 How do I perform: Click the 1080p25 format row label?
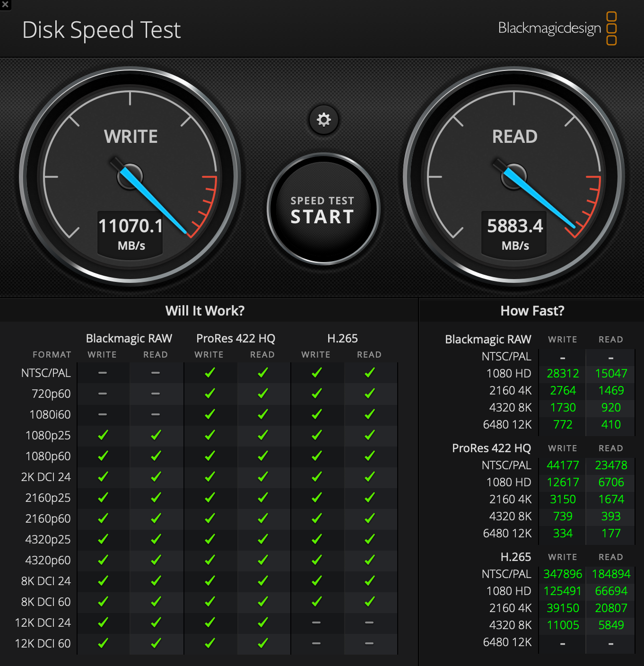[x=48, y=436]
